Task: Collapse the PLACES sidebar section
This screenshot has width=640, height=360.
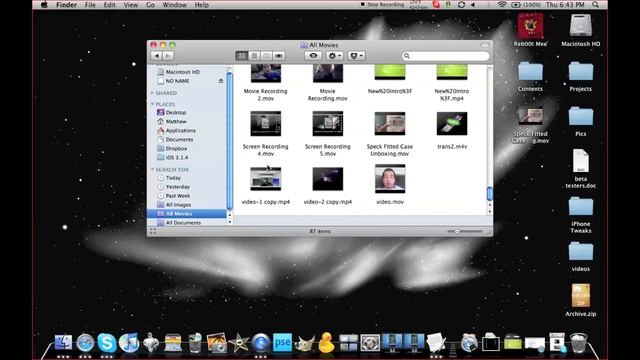Action: click(152, 104)
